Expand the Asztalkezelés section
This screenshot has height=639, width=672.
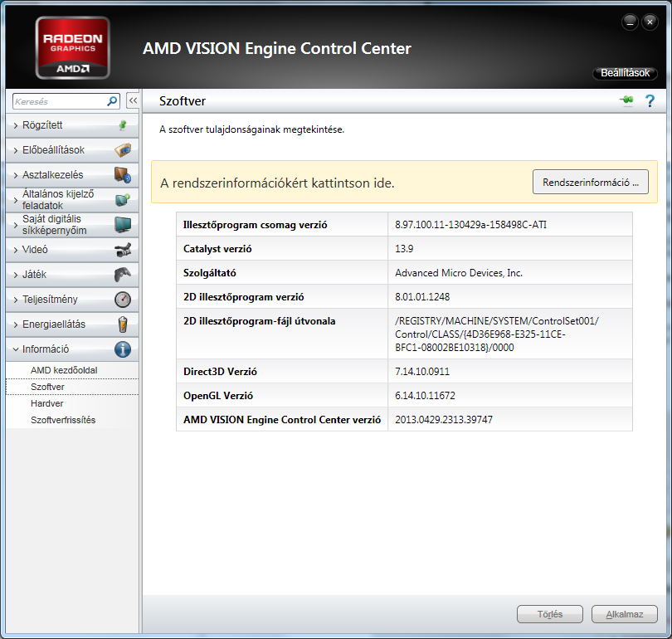tap(72, 175)
